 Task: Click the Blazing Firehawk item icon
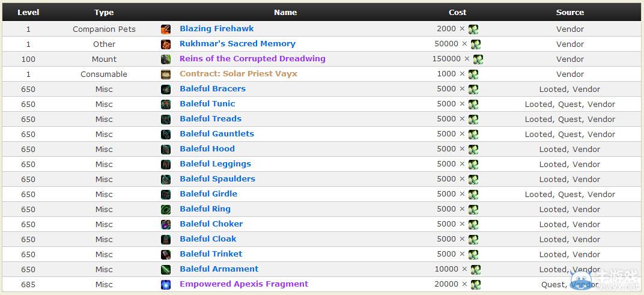166,29
